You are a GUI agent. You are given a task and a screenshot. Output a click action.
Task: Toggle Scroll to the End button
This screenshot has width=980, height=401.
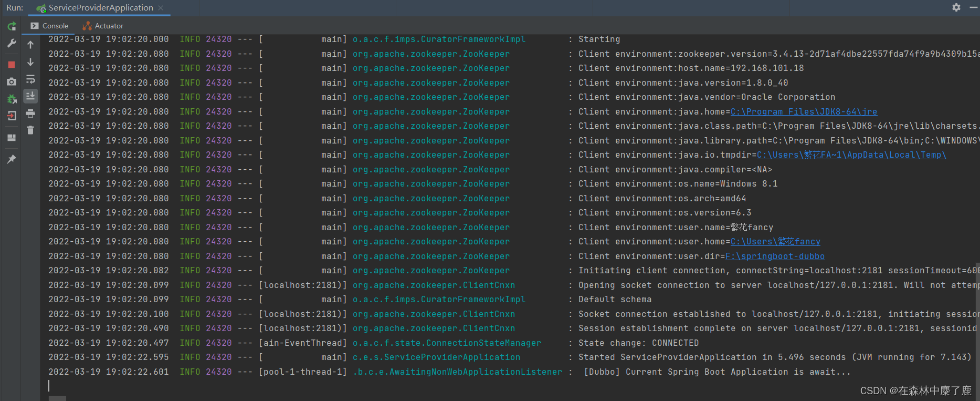[30, 96]
